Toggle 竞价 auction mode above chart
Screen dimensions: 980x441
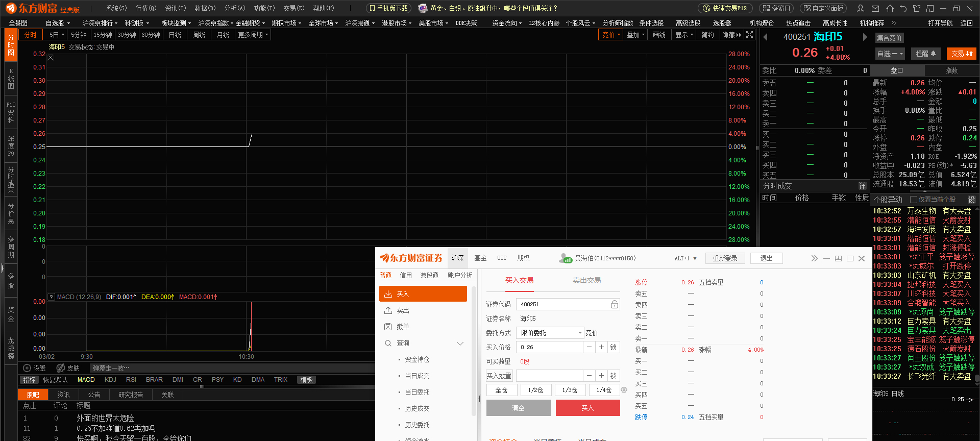[611, 35]
